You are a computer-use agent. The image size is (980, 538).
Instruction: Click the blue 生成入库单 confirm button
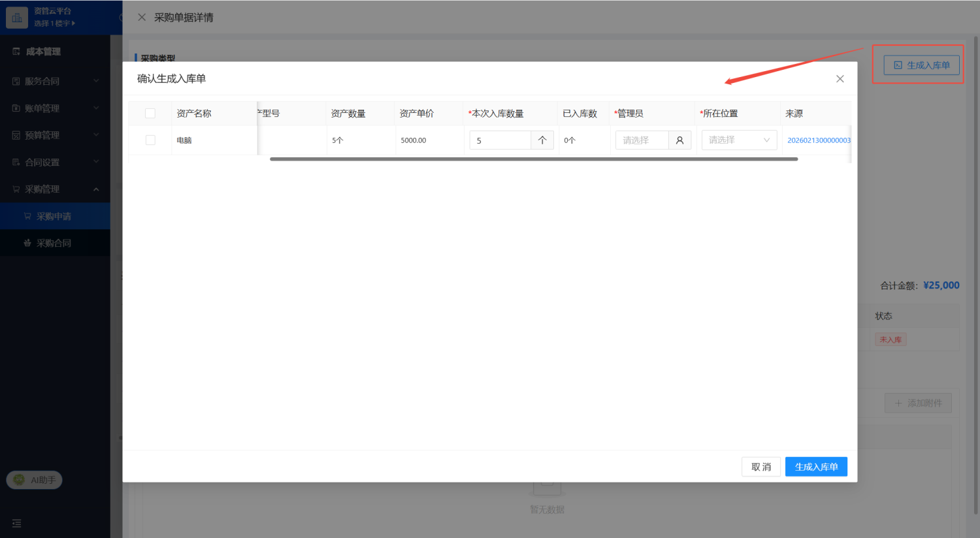point(816,467)
